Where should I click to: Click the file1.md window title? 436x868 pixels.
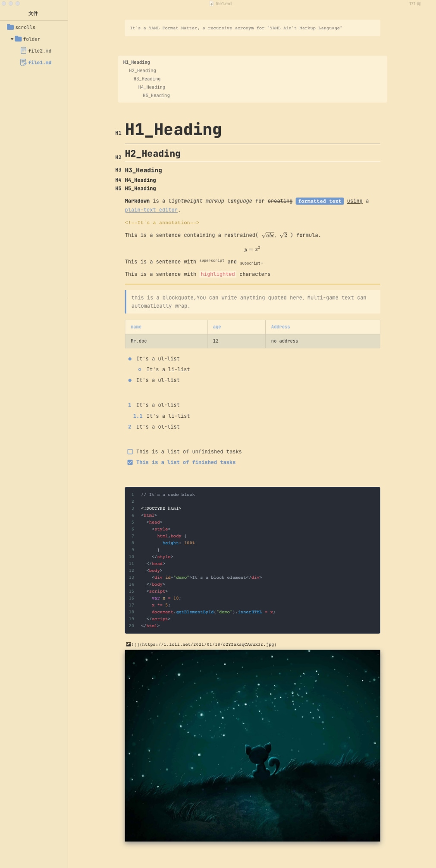click(x=223, y=3)
